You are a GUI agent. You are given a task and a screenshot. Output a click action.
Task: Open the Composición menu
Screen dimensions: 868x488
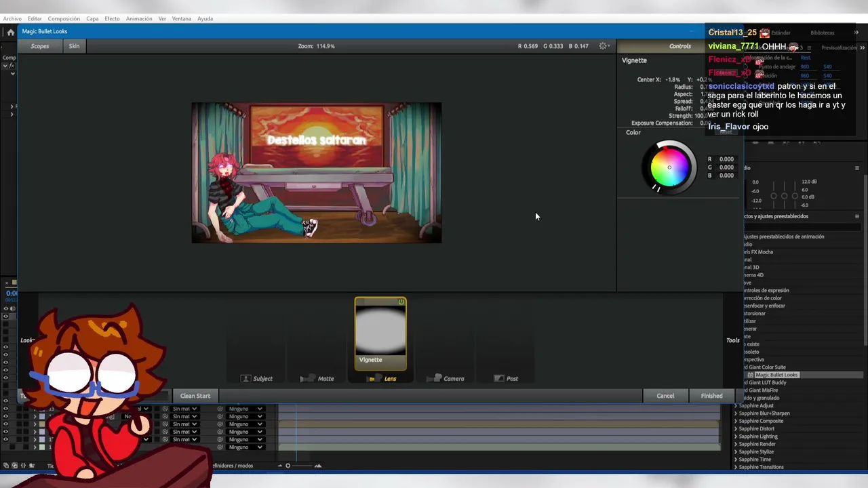click(64, 19)
